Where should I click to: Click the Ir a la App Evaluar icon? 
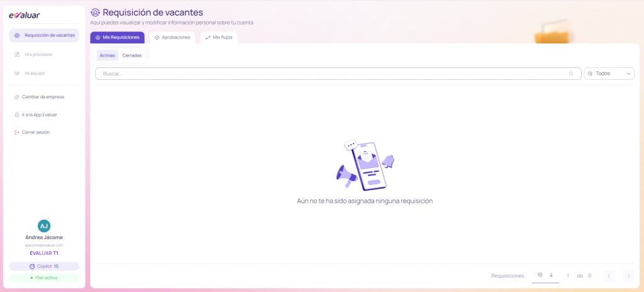point(17,115)
